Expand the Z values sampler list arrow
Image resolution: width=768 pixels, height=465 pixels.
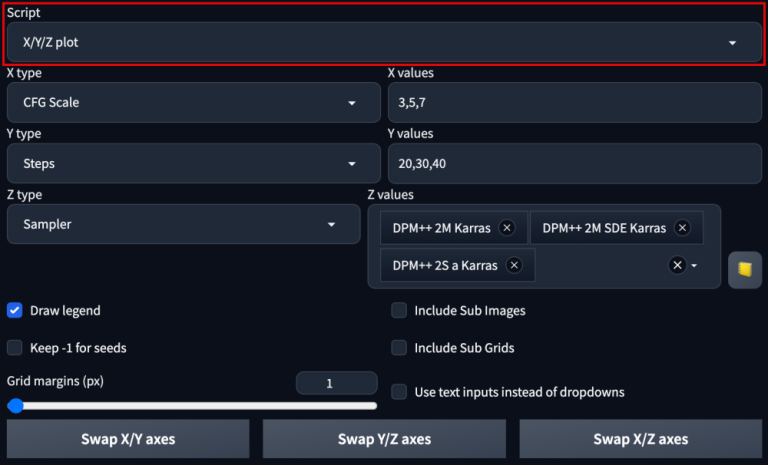click(x=694, y=266)
